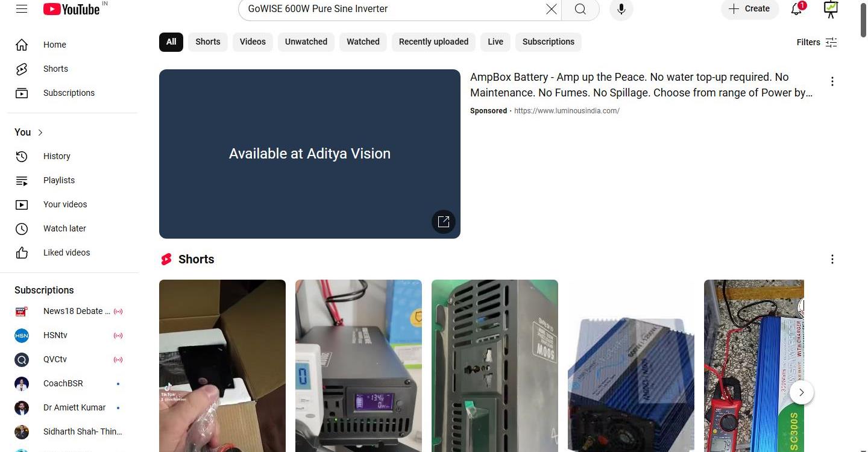The width and height of the screenshot is (868, 452).
Task: Click the Shorts shelf heading icon
Action: (x=166, y=259)
